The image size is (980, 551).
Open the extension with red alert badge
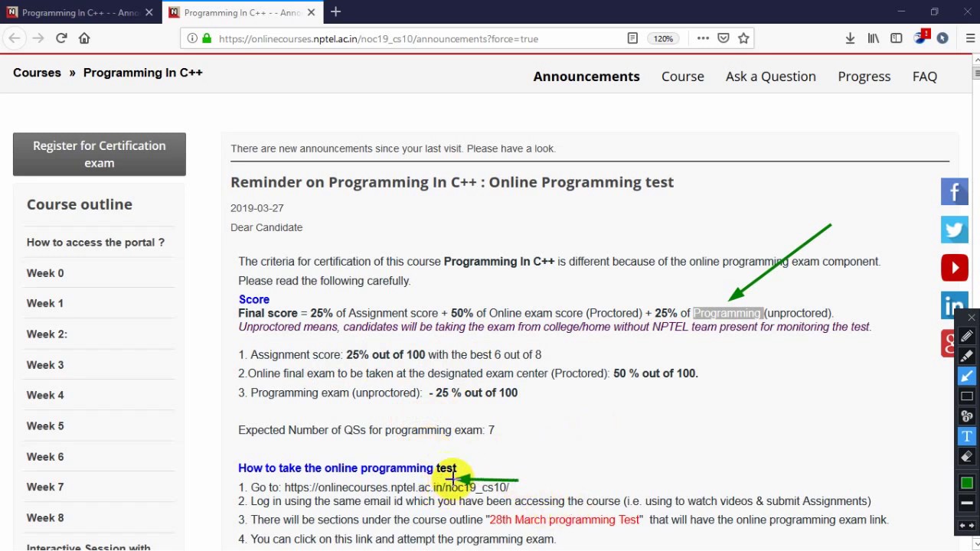(x=920, y=37)
